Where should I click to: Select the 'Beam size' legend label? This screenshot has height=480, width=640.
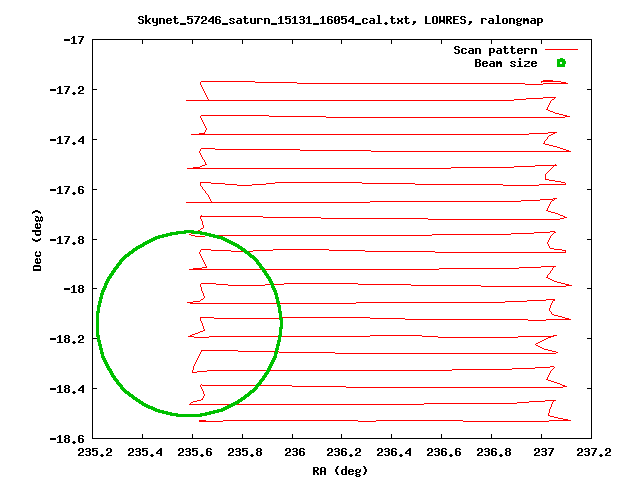(506, 63)
